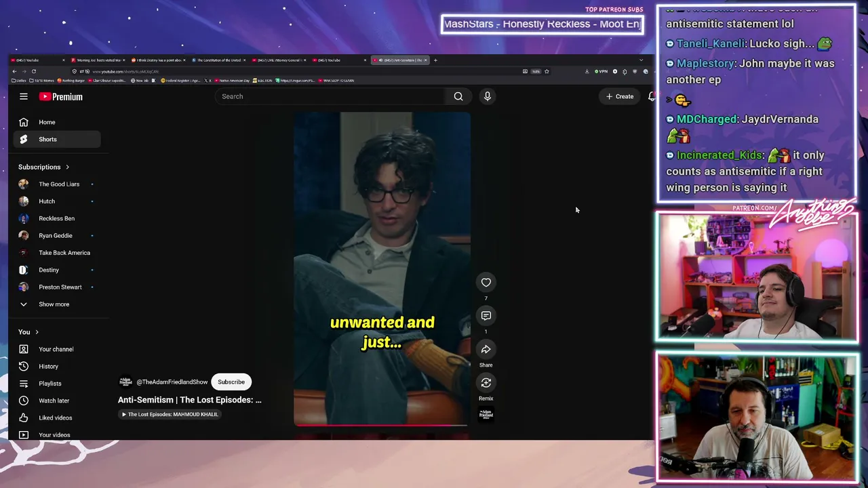Open History in the sidebar
Screen dimensions: 868x488
pos(48,366)
